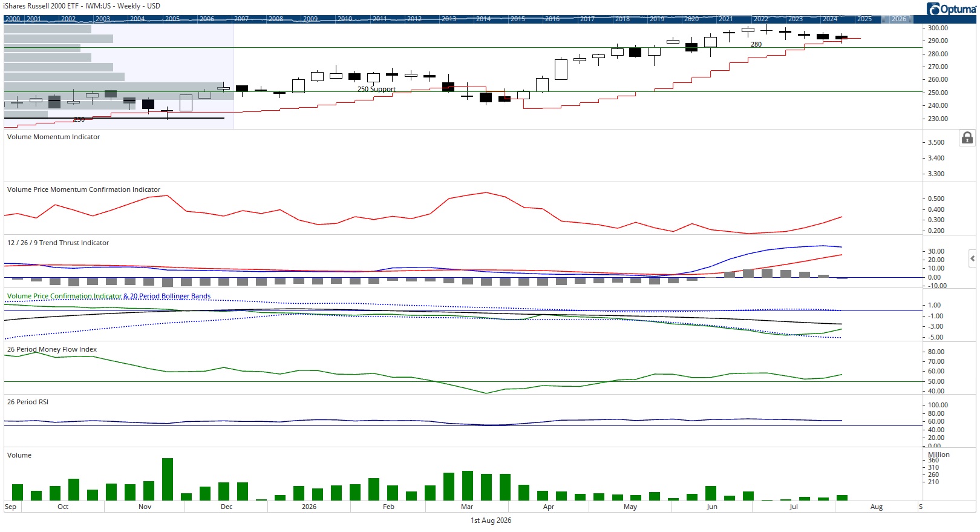Click the Mar label on the date axis
This screenshot has height=532, width=980.
pyautogui.click(x=467, y=507)
